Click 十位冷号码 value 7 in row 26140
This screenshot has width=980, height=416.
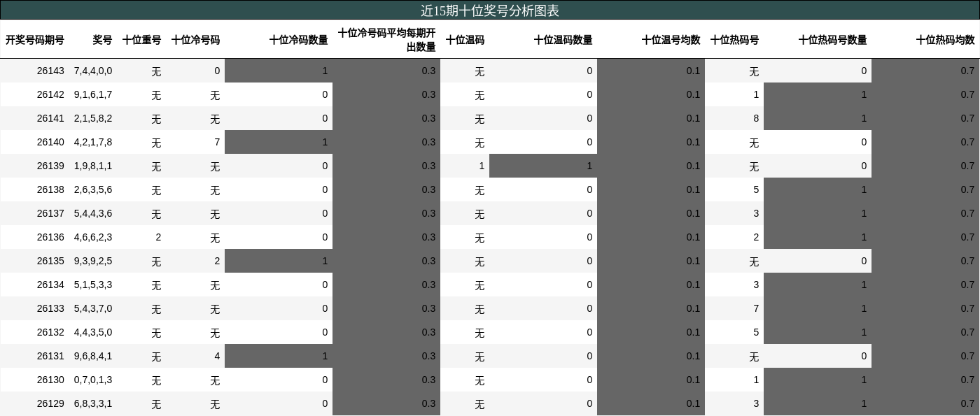(217, 142)
